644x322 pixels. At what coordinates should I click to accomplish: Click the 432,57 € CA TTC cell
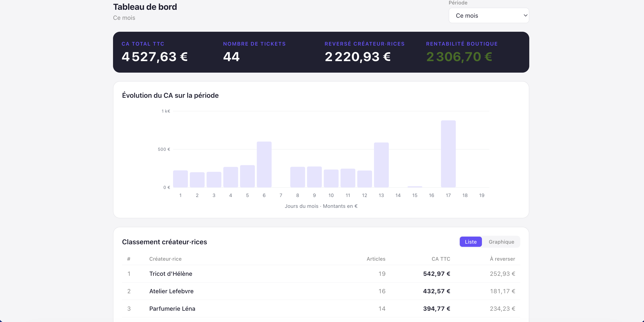(x=437, y=291)
